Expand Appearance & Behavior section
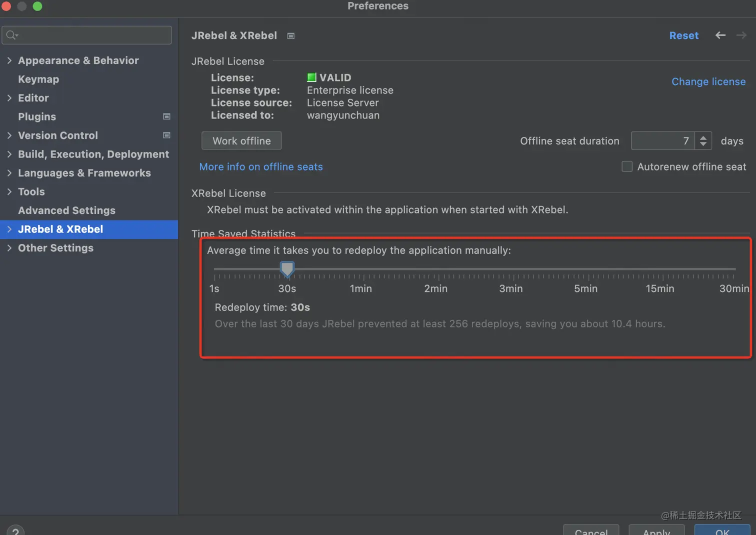 pos(9,60)
